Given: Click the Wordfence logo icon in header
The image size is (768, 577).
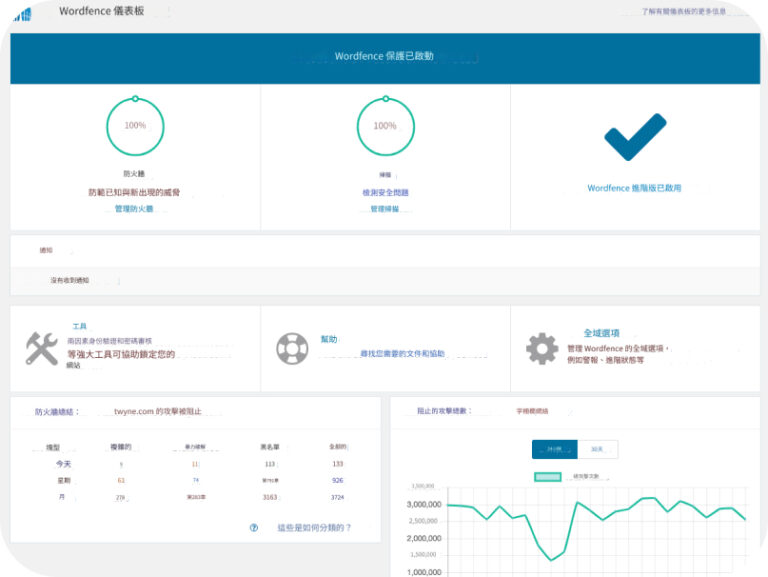Looking at the screenshot, I should pyautogui.click(x=22, y=13).
